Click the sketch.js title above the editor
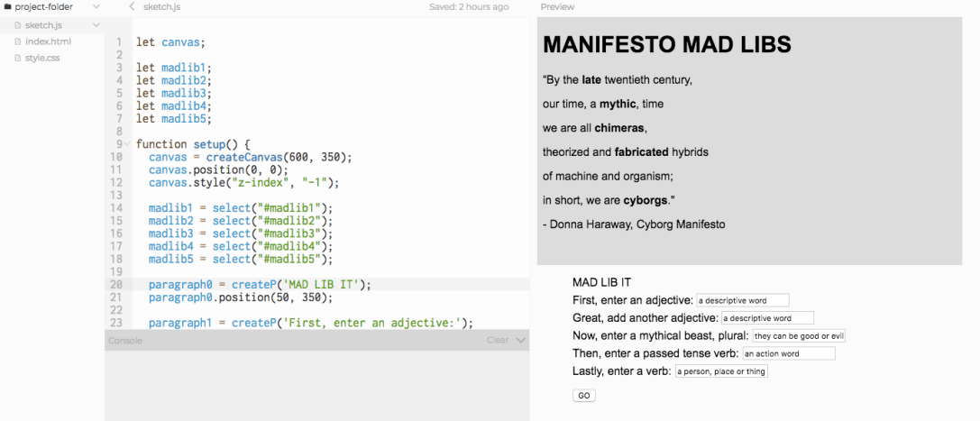Viewport: 980px width, 421px height. tap(162, 7)
